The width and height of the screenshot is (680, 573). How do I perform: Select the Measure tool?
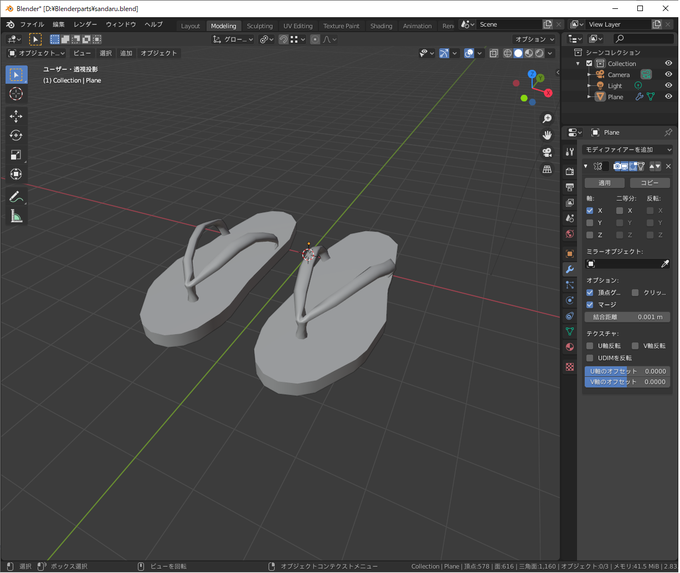[16, 216]
